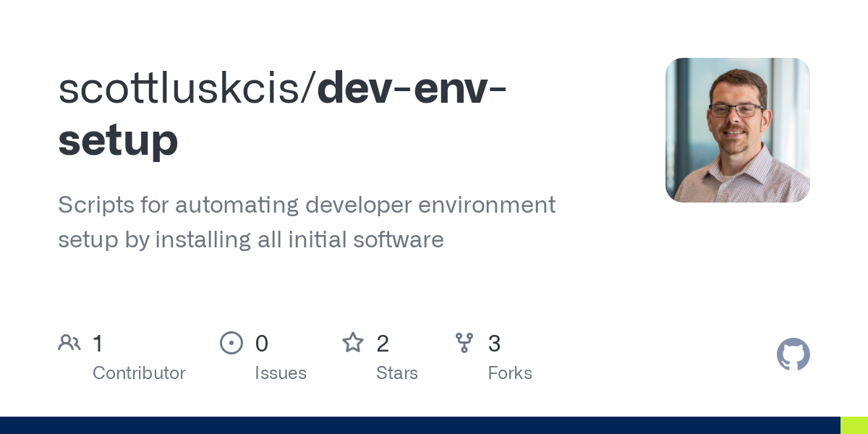Click the 0 Issues label
Screen dimensions: 868x434
pyautogui.click(x=281, y=373)
